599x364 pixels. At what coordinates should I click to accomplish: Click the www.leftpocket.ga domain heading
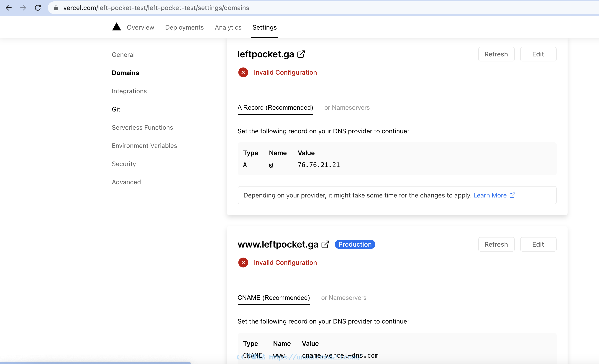pyautogui.click(x=278, y=244)
